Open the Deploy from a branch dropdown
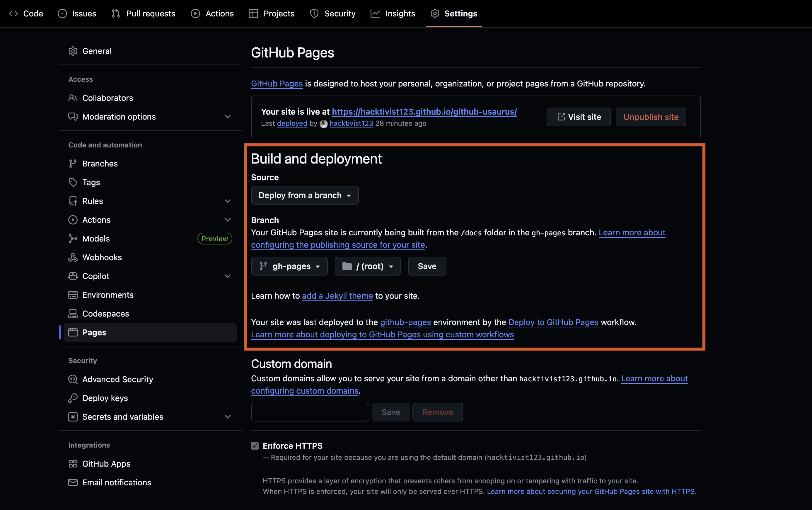The image size is (812, 510). [305, 195]
